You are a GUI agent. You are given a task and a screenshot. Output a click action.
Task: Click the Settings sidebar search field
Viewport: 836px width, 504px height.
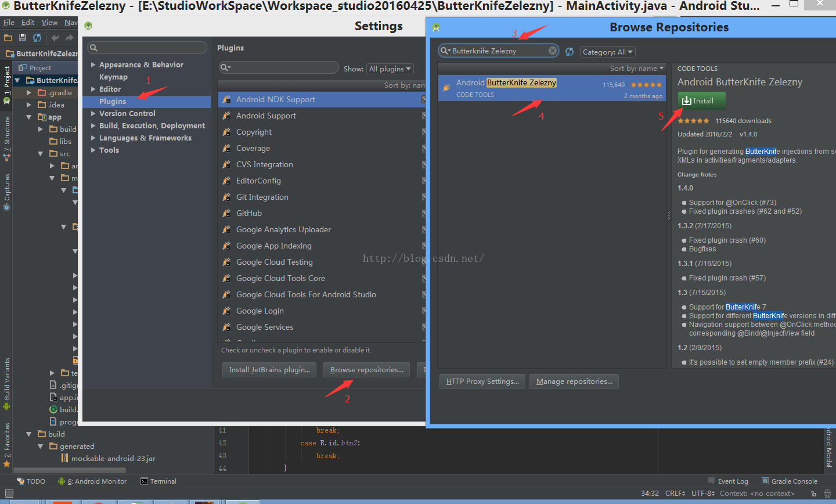click(147, 48)
